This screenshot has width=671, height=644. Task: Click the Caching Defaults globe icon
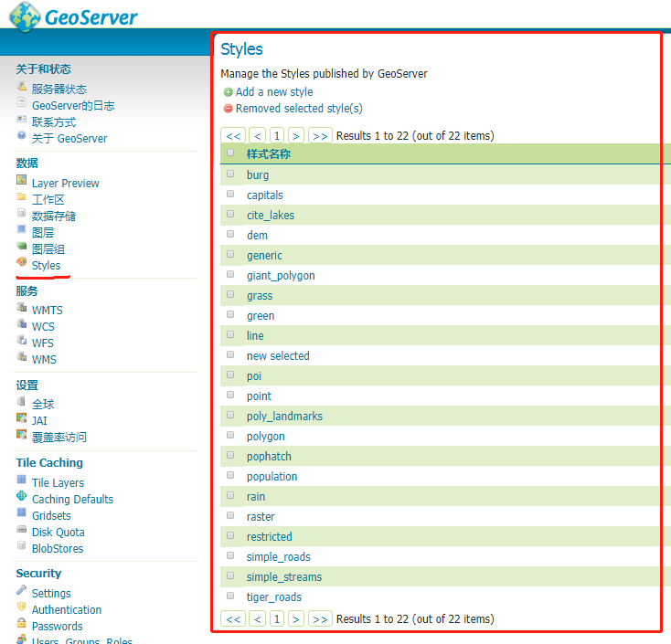[x=21, y=496]
